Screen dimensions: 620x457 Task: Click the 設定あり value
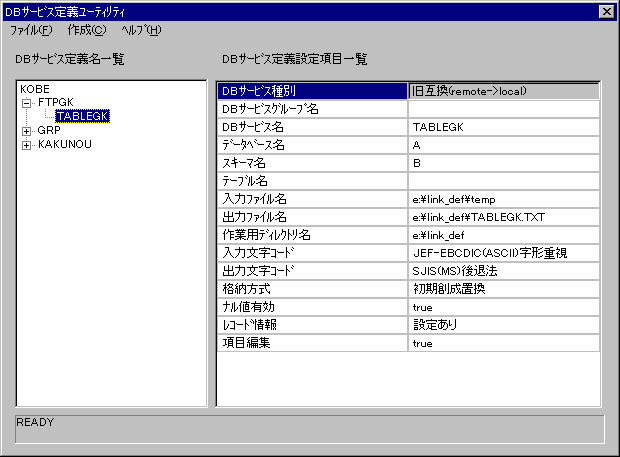point(504,325)
